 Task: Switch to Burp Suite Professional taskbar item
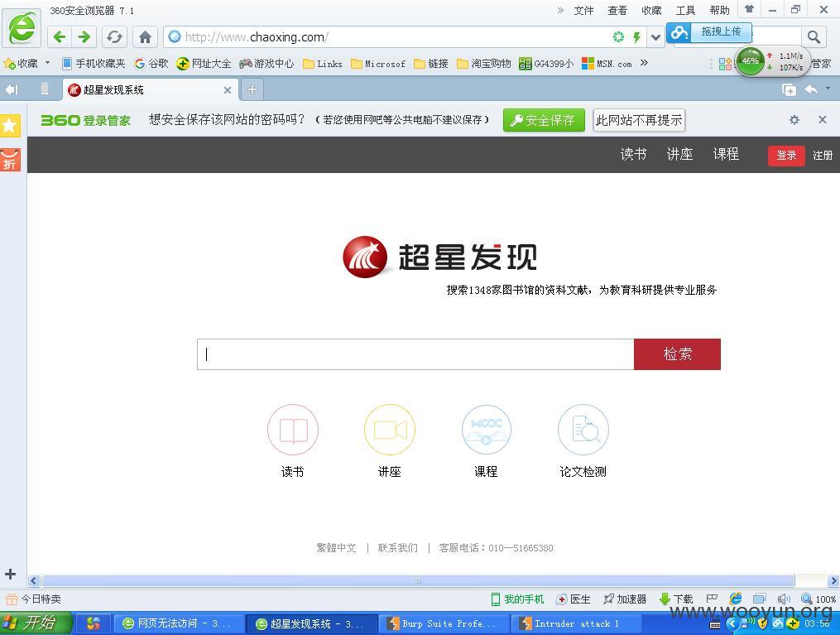tap(443, 623)
